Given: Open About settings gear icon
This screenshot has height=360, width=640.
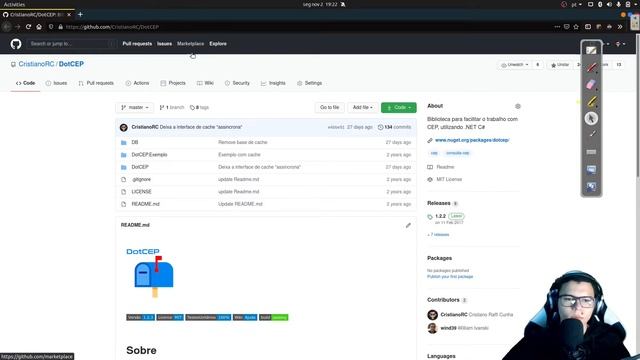Looking at the screenshot, I should pyautogui.click(x=518, y=106).
